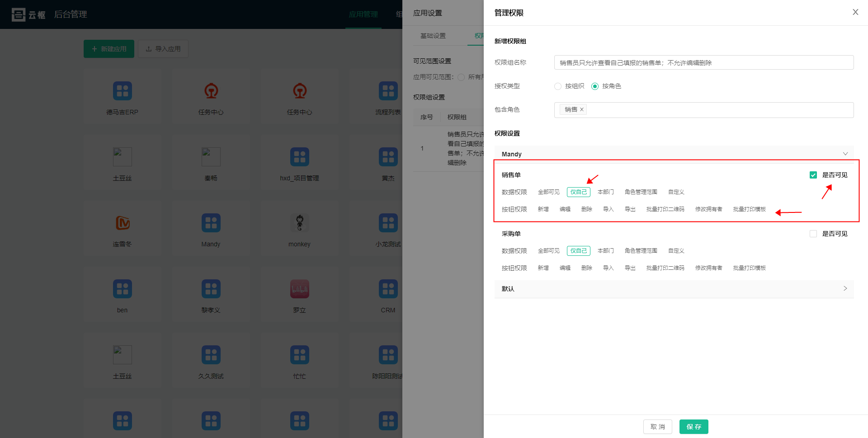Switch to 基础设置 tab in 应用设置
Image resolution: width=868 pixels, height=438 pixels.
tap(433, 36)
